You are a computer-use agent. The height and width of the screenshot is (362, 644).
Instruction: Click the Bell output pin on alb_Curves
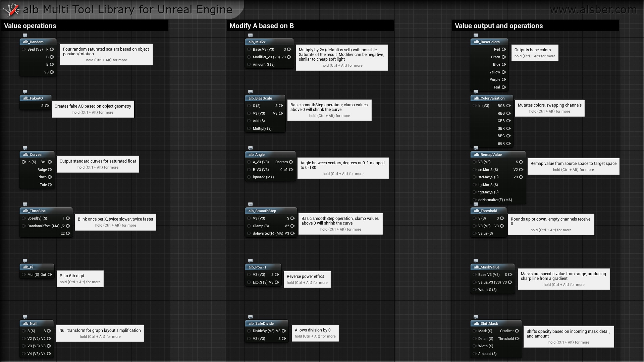tap(50, 162)
